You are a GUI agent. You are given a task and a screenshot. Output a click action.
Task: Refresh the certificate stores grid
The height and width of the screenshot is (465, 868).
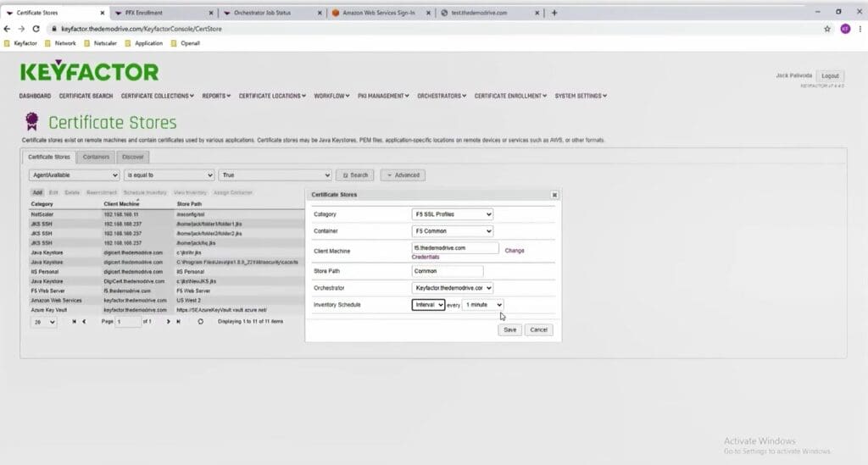point(200,321)
